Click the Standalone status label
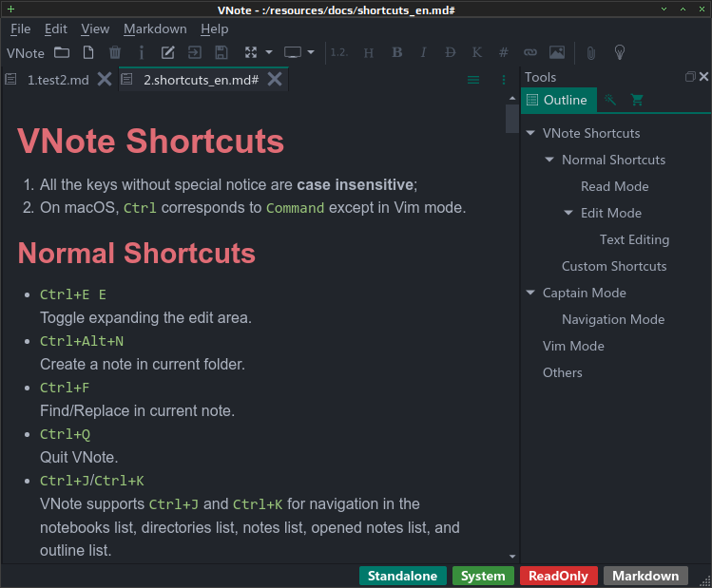The image size is (712, 588). (x=402, y=576)
